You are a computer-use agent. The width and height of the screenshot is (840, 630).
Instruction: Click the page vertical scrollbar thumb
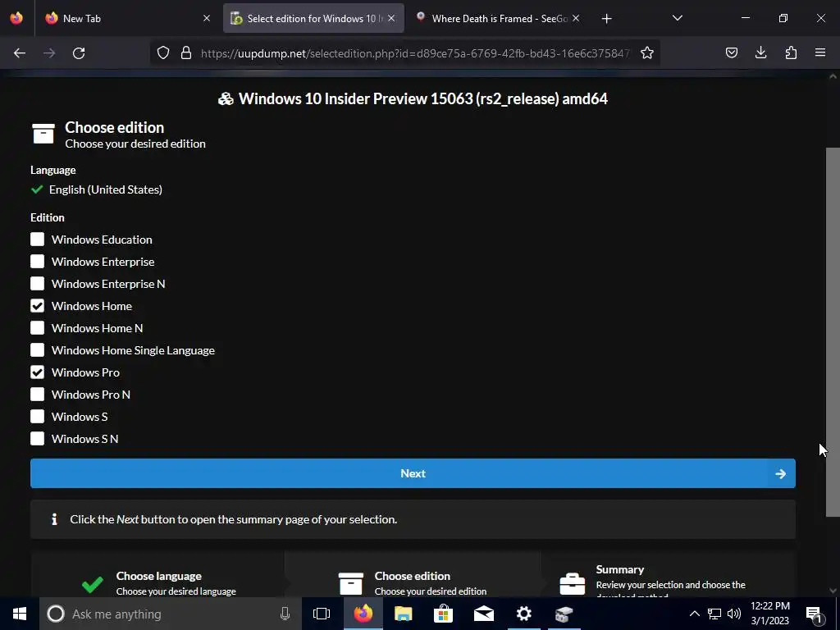833,332
